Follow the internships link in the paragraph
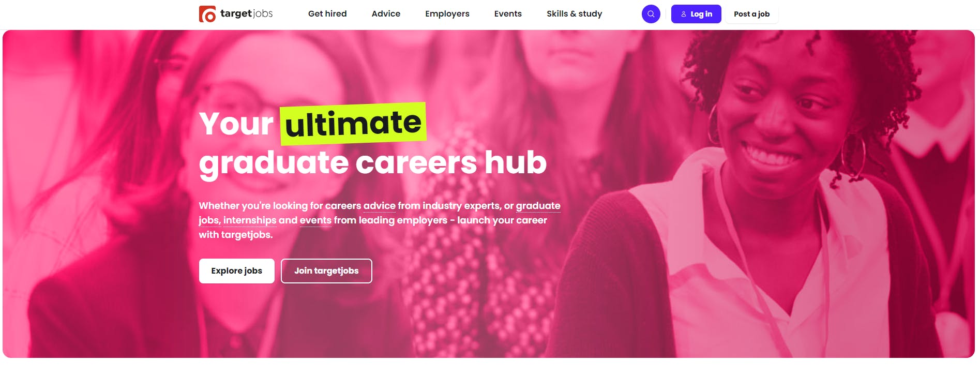 (x=250, y=220)
